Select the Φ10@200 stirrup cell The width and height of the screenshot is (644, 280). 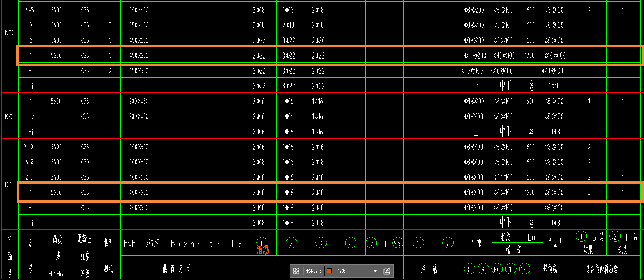[475, 56]
